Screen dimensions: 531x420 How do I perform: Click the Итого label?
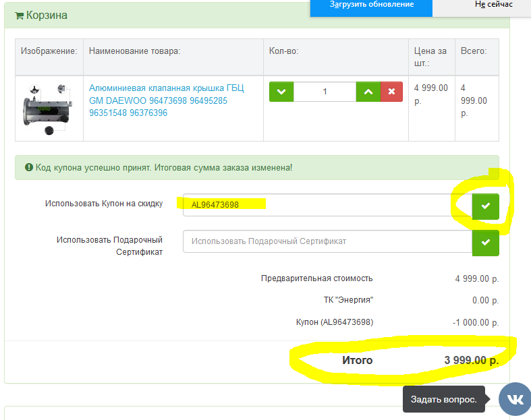(358, 361)
